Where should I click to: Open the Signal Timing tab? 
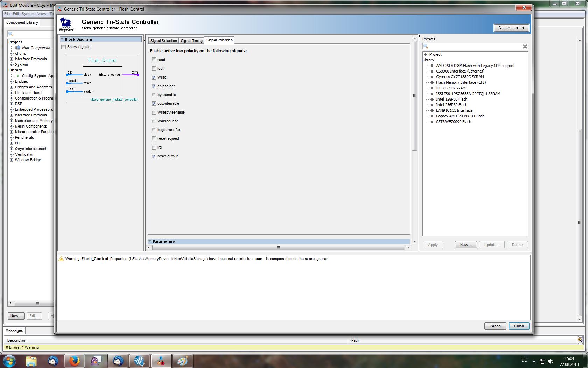(x=191, y=41)
